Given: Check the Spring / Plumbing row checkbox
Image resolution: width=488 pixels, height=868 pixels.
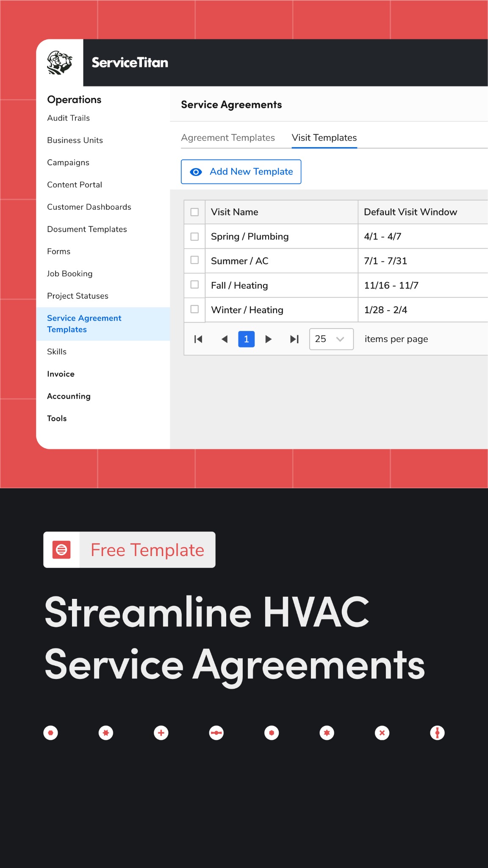Looking at the screenshot, I should (194, 236).
